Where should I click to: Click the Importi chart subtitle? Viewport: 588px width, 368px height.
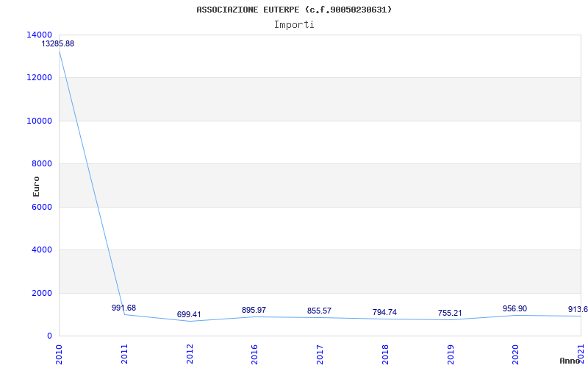pyautogui.click(x=294, y=25)
